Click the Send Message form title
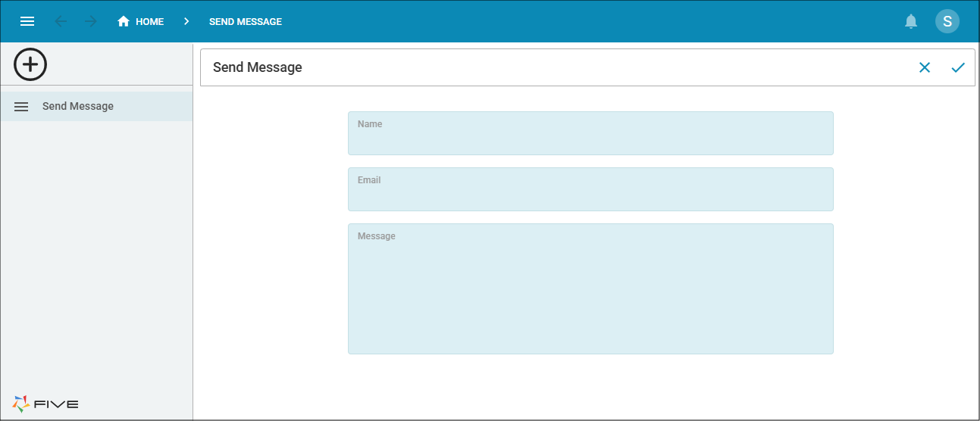Screen dimensions: 980x421 point(258,67)
